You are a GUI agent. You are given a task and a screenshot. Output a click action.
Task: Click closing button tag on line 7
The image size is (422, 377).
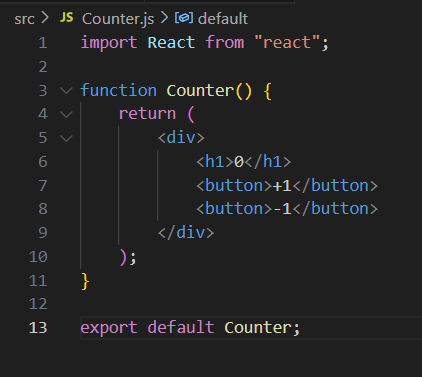point(335,185)
